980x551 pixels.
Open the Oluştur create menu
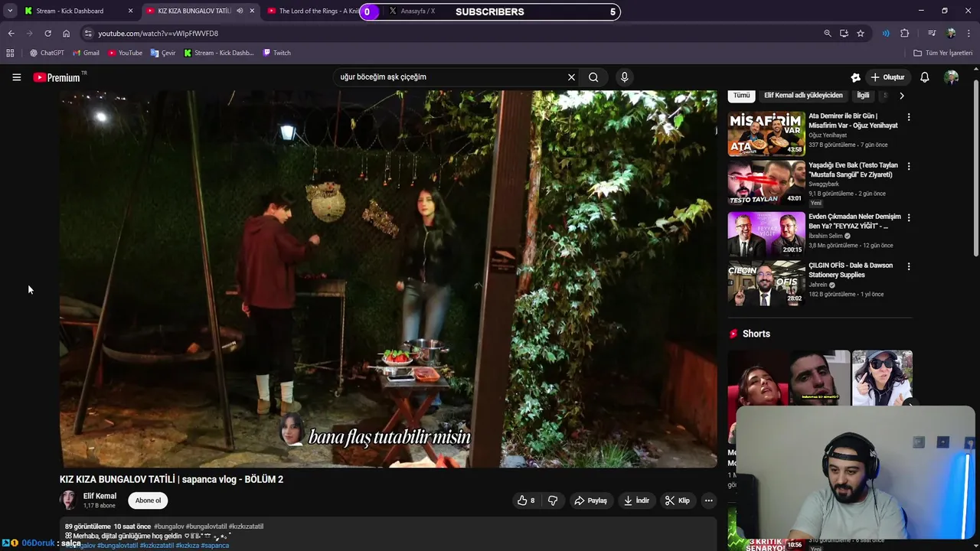(x=887, y=77)
